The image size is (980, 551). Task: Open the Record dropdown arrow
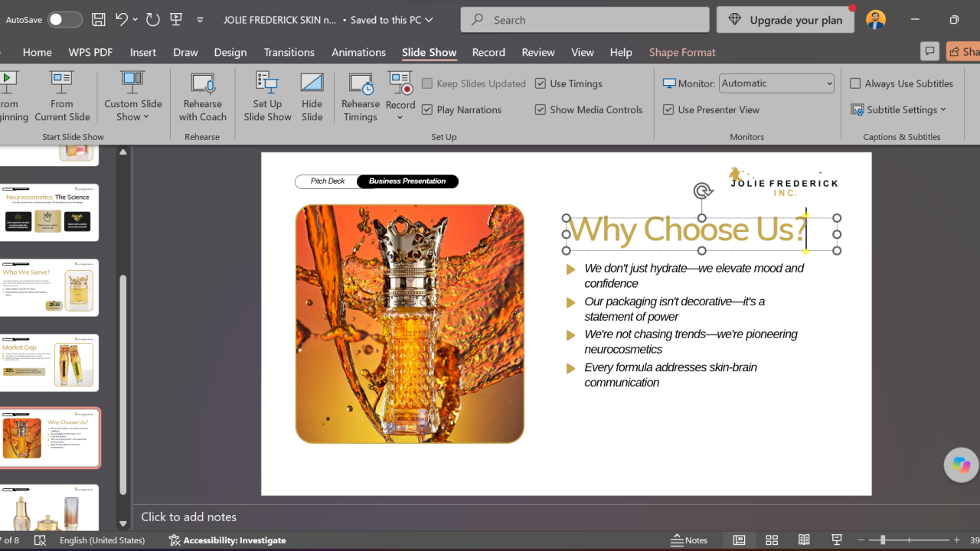pyautogui.click(x=400, y=118)
